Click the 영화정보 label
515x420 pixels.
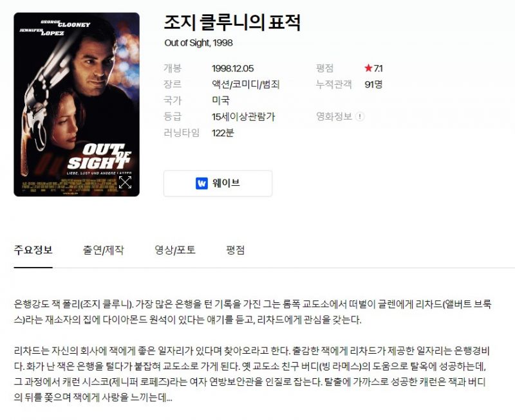(x=333, y=116)
